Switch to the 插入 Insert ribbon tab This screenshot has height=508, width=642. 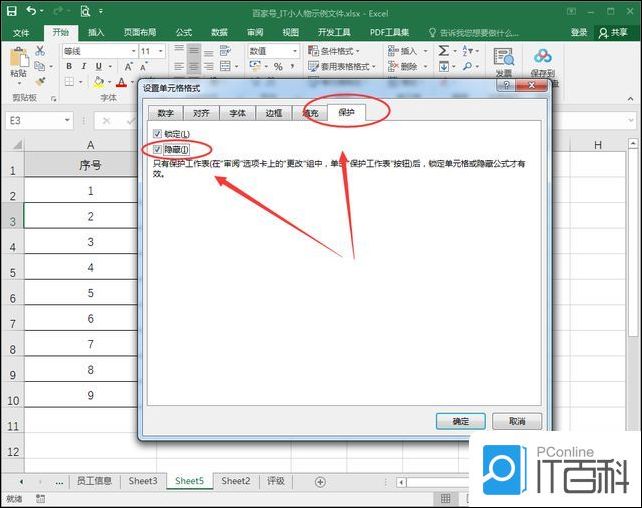(x=96, y=32)
